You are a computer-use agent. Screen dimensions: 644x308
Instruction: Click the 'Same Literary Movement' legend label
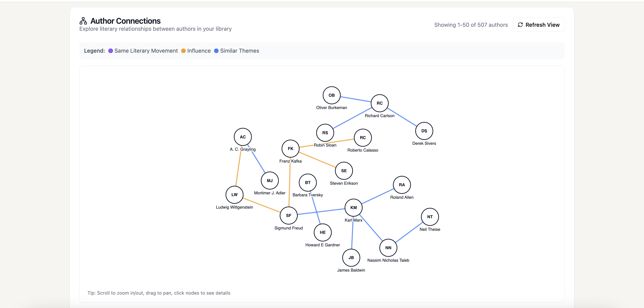(x=146, y=51)
